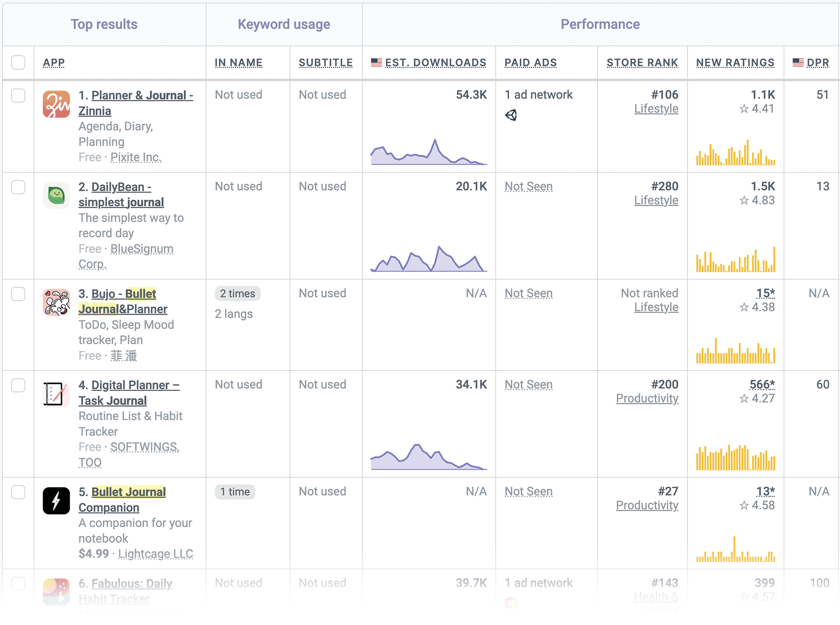Click the Lightcage LLC developer link
The image size is (840, 625).
pyautogui.click(x=156, y=554)
